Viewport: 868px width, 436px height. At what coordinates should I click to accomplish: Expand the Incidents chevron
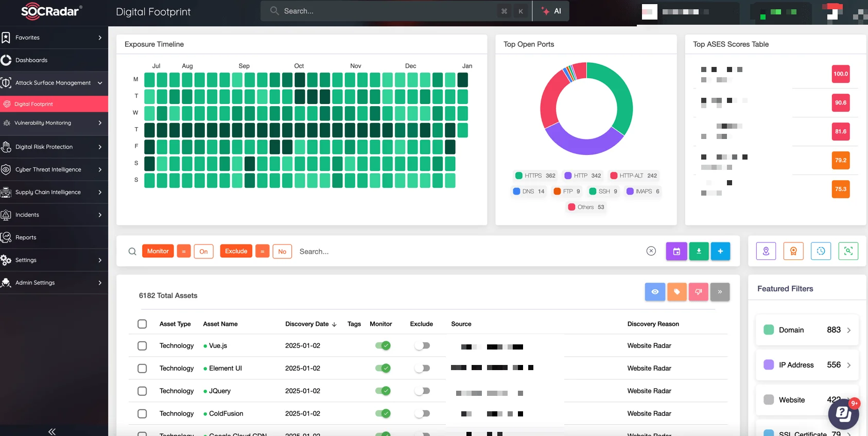tap(100, 215)
